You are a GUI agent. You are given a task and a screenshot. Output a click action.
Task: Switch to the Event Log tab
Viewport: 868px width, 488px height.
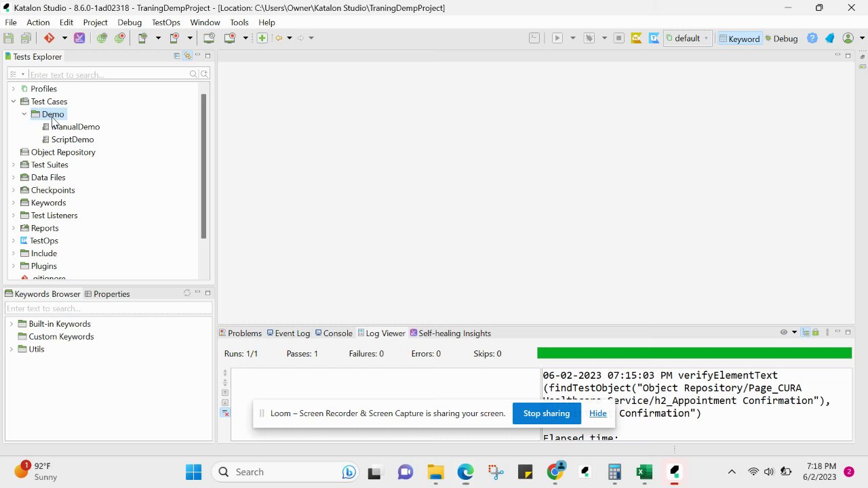tap(288, 333)
